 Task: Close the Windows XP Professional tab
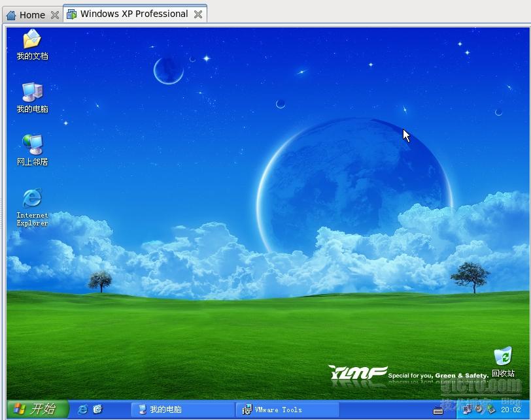(198, 14)
